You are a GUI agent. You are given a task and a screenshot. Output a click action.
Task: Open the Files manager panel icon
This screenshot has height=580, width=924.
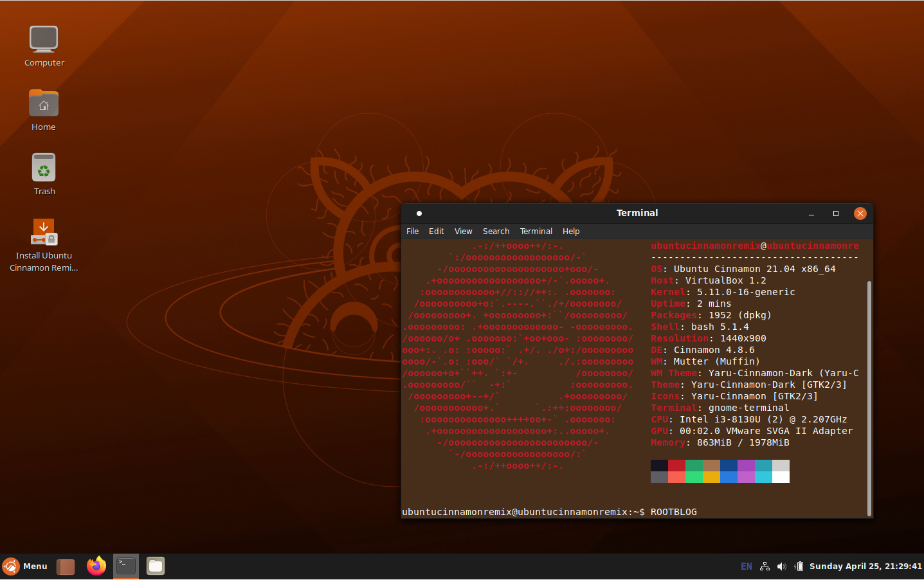(156, 566)
